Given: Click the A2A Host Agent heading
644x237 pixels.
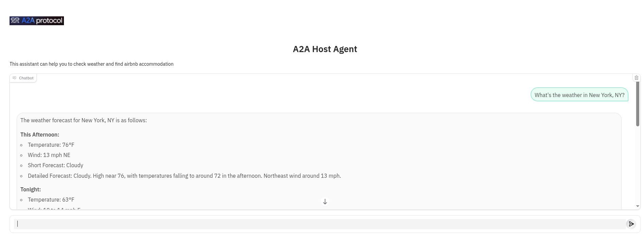Looking at the screenshot, I should tap(325, 49).
